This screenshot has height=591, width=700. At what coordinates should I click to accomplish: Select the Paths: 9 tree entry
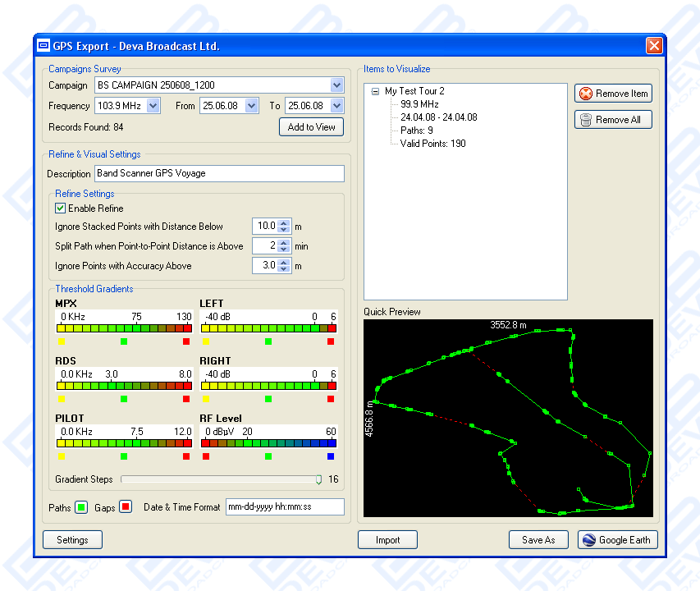tap(417, 131)
